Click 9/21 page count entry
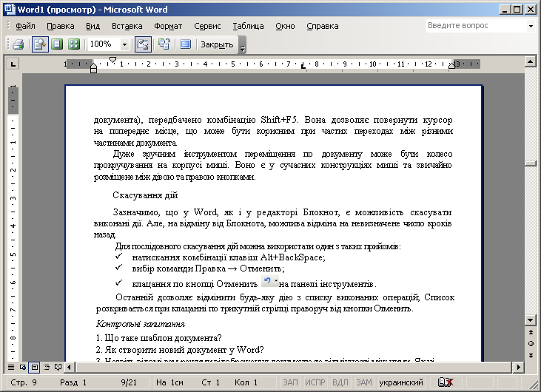Viewport: 541px width, 392px height. point(129,382)
